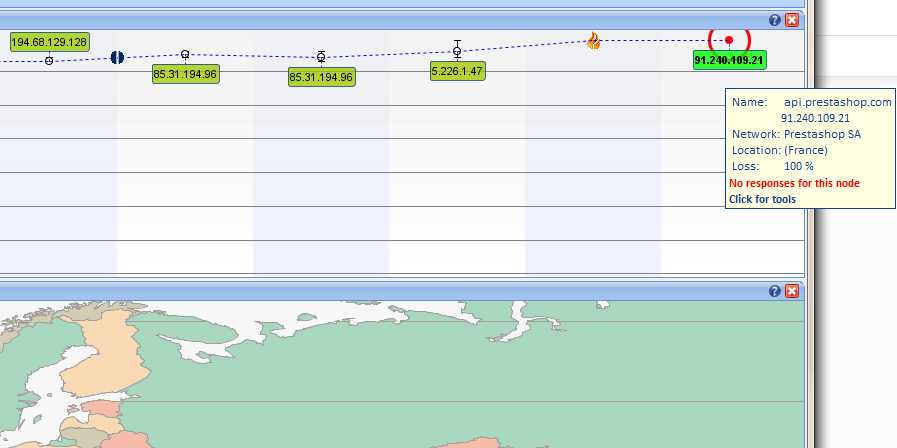Click the 'Click for tools' link
This screenshot has height=448, width=897.
coord(762,199)
